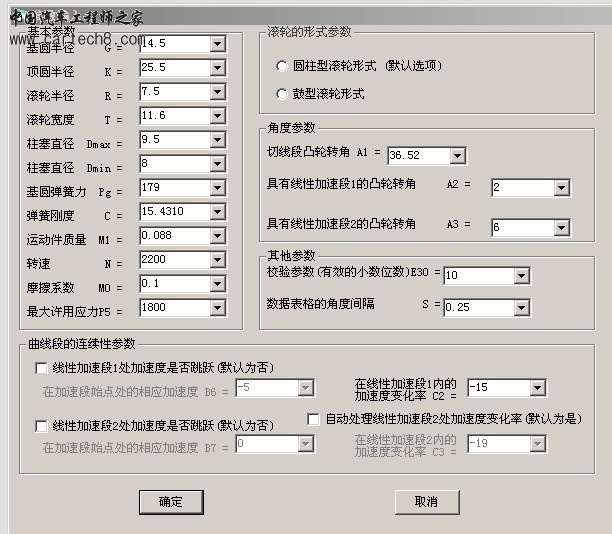Expand 加速度变化率 C2 dropdown
Viewport: 612px width, 534px height.
[x=537, y=388]
